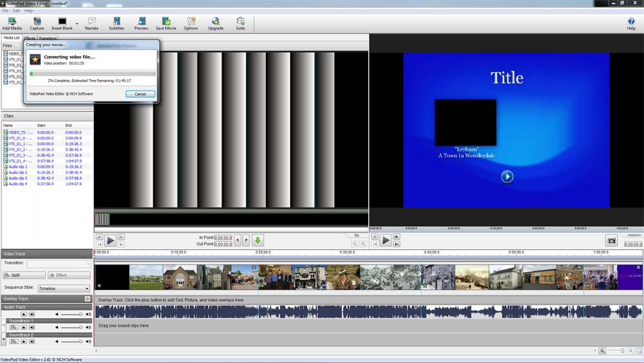
Task: Click the sequence time field
Action: tap(633, 244)
